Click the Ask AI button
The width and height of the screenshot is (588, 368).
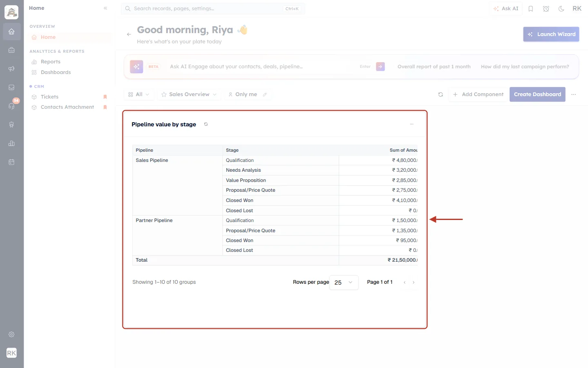(506, 9)
